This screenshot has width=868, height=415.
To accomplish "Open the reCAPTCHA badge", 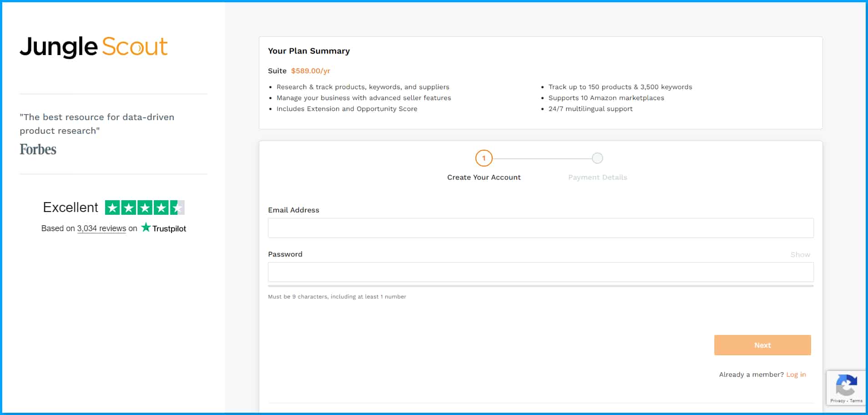I will (846, 388).
